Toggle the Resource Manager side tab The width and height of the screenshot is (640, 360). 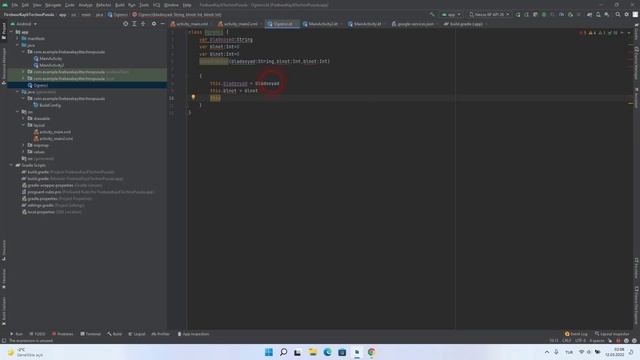click(x=4, y=65)
